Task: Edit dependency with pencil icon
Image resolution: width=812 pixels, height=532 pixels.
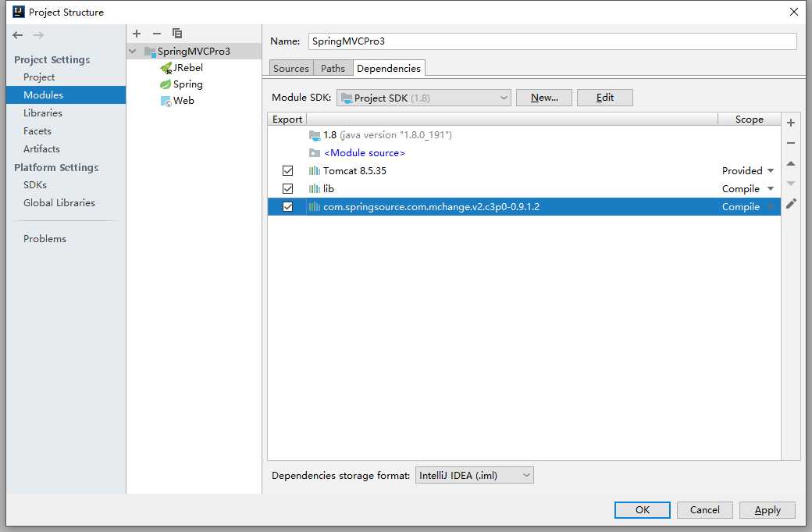Action: pyautogui.click(x=791, y=204)
